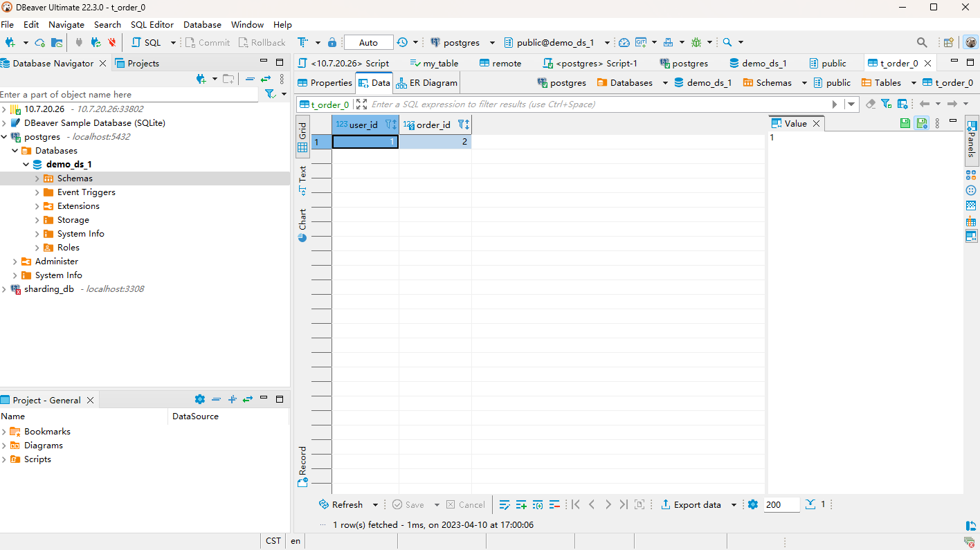Viewport: 980px width, 550px height.
Task: Close the t_order_0 editor tab
Action: [x=928, y=63]
